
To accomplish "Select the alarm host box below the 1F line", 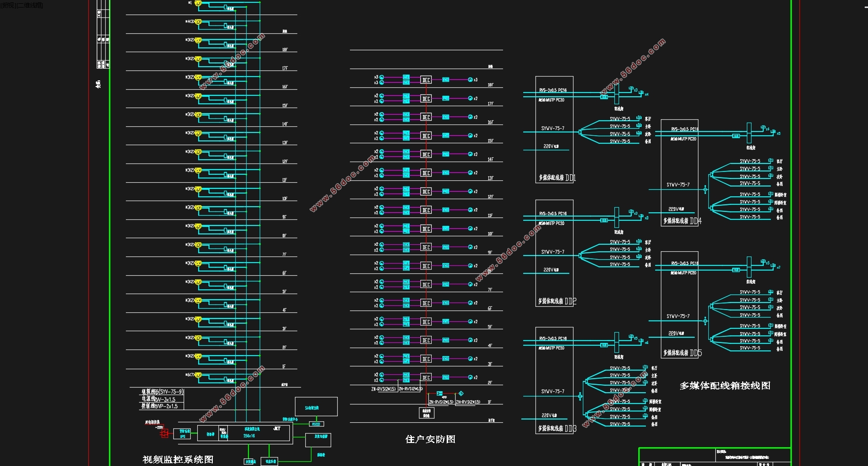I will pos(426,413).
